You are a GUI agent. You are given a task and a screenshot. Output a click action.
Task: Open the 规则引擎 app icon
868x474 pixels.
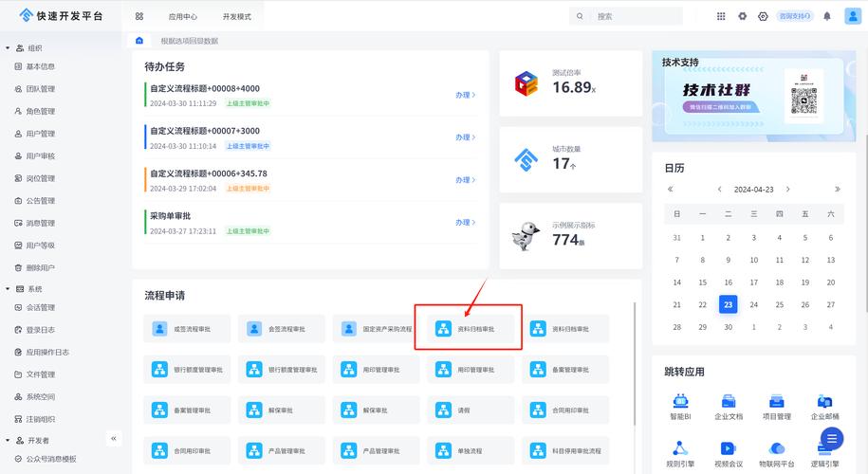tap(680, 448)
